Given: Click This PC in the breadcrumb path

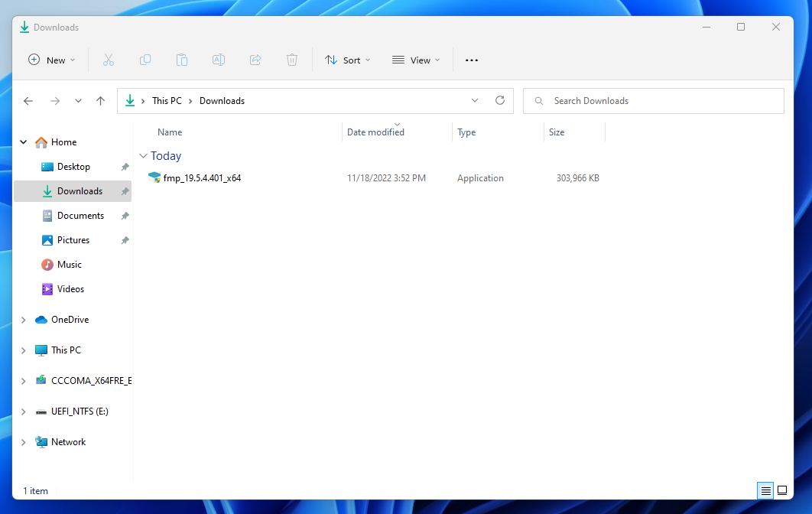Looking at the screenshot, I should click(x=167, y=100).
